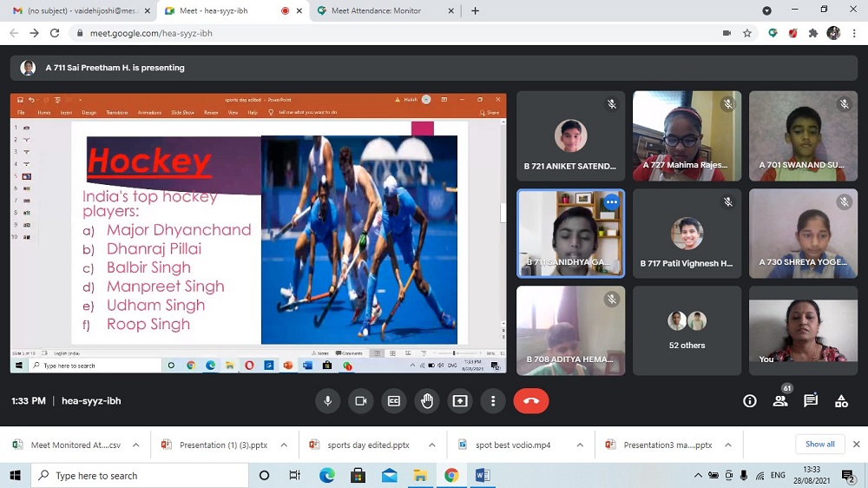Screen dimensions: 868x488
Task: Open the Meet chat panel icon
Action: point(811,401)
